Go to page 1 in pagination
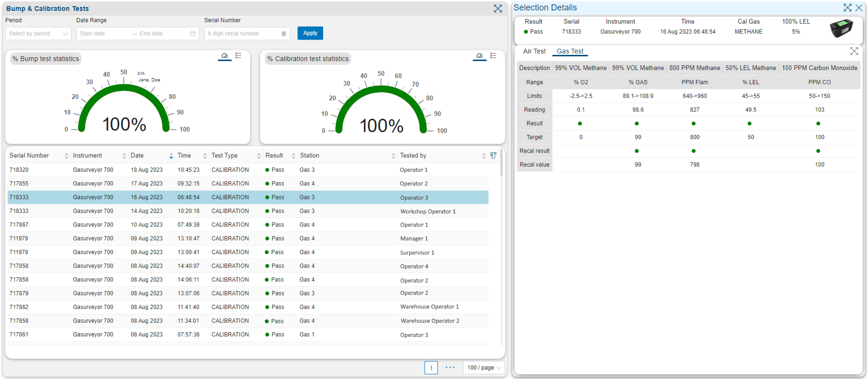Image resolution: width=868 pixels, height=380 pixels. click(431, 367)
